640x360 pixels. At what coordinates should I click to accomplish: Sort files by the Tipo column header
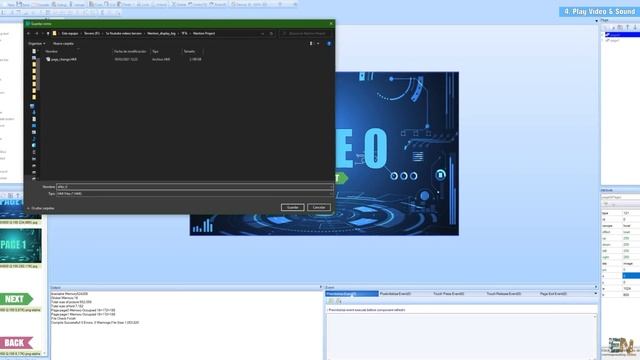point(156,51)
